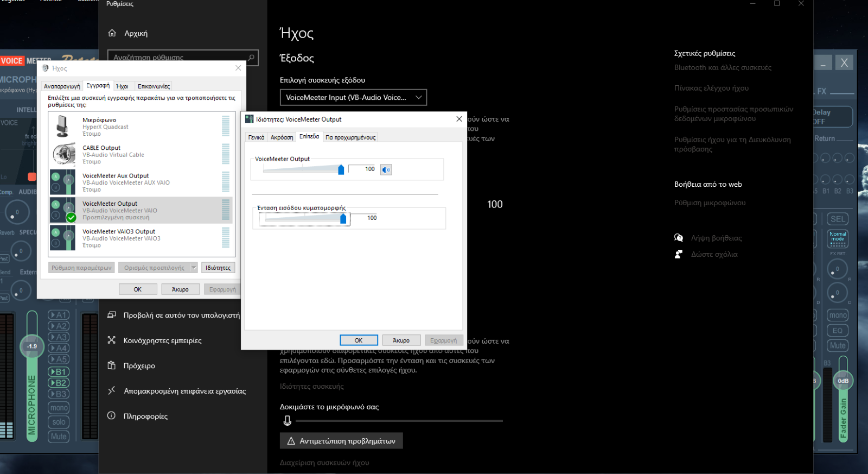
Task: Click the Λήψη βοήθειας help icon
Action: (678, 238)
